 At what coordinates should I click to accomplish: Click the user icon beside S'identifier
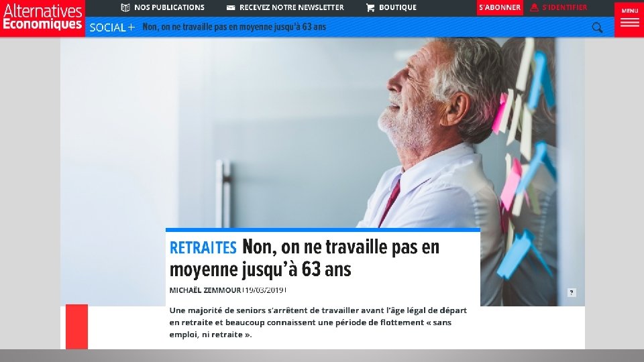coord(534,7)
